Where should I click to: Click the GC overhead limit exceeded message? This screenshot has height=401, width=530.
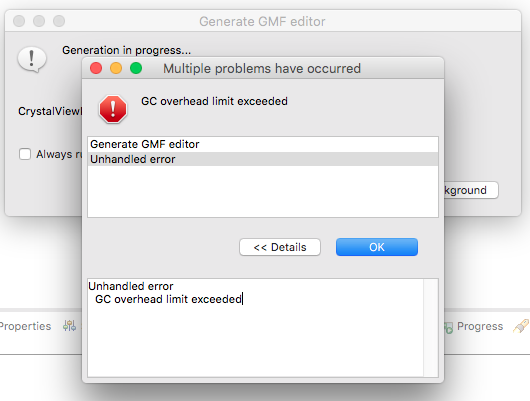(214, 101)
